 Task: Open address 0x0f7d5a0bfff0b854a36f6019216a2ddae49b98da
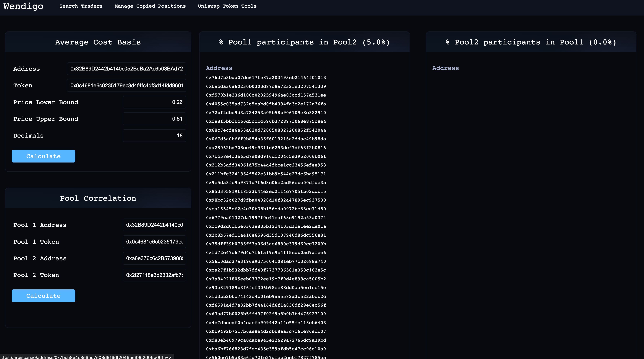(266, 139)
